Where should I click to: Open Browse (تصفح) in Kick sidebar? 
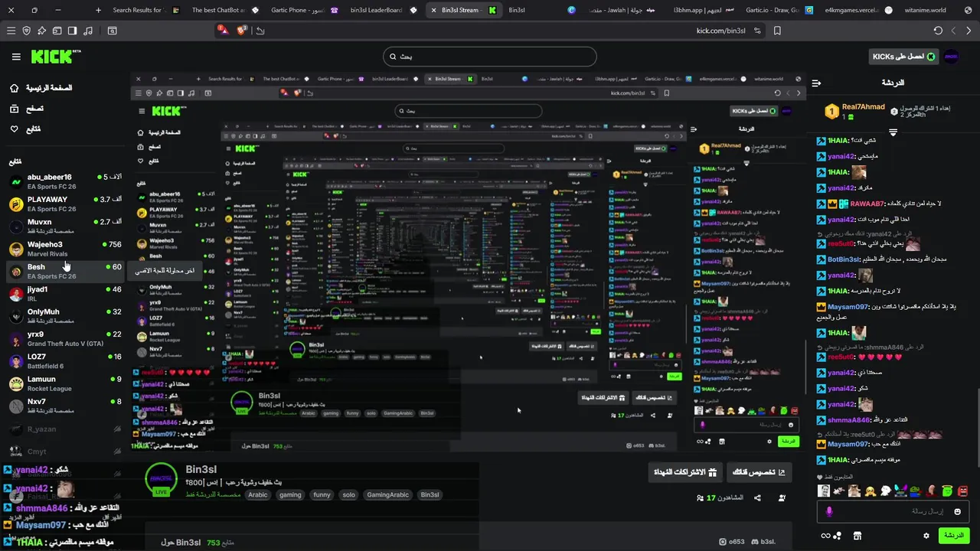[x=26, y=109]
